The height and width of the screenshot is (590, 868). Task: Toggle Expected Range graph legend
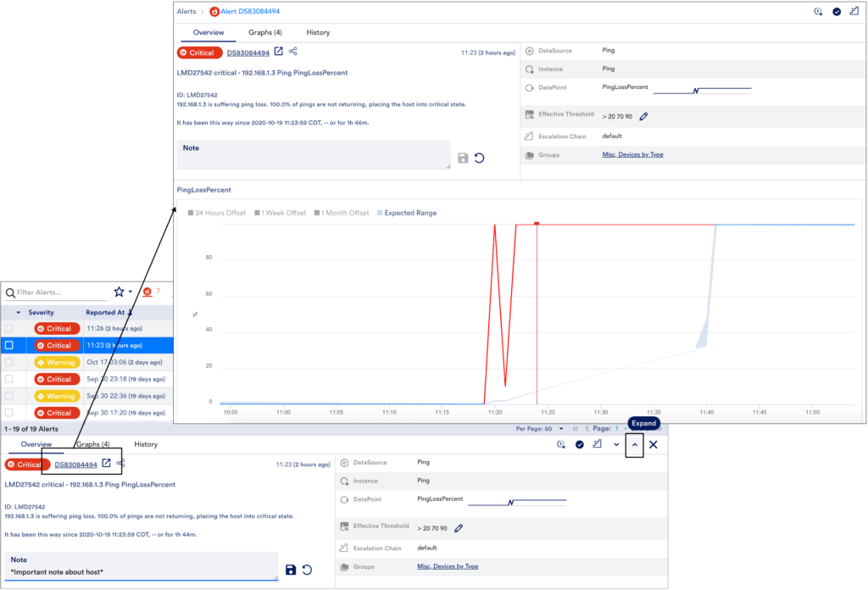407,213
